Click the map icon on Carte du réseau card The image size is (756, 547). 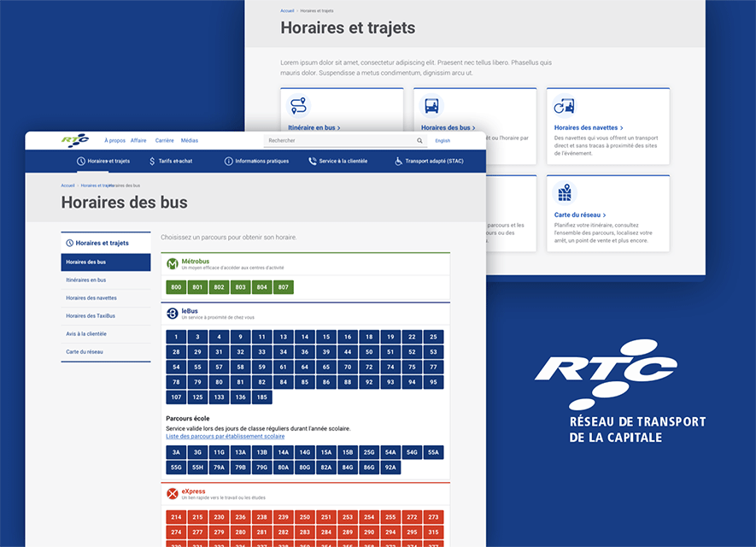point(565,193)
